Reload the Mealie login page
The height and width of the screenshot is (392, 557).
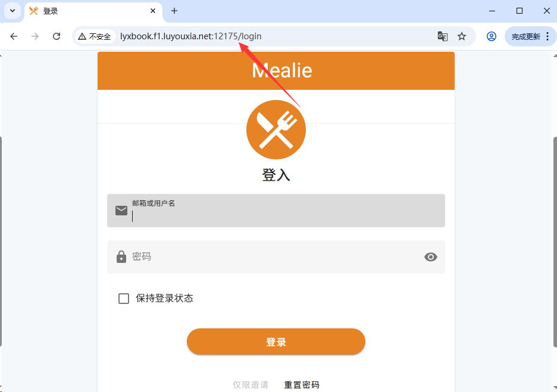57,36
